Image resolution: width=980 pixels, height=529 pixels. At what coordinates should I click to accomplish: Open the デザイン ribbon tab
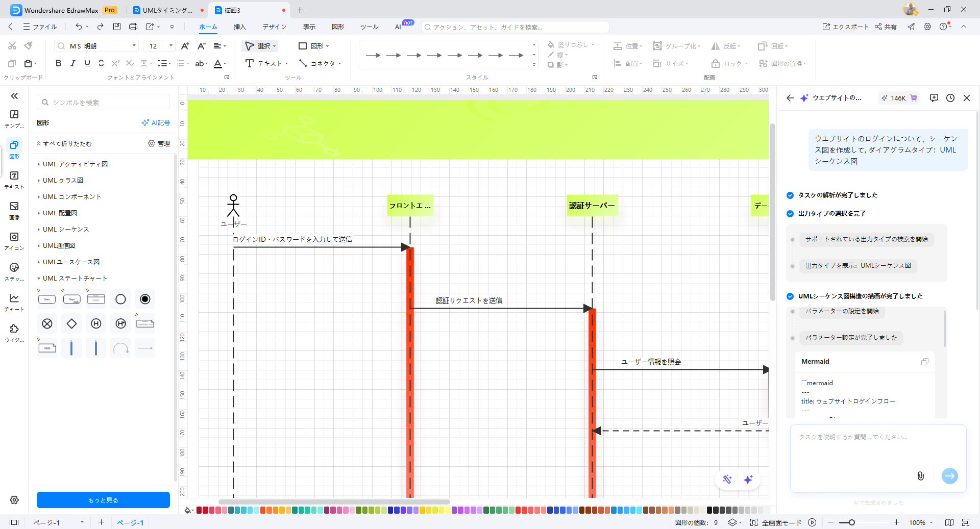tap(274, 27)
